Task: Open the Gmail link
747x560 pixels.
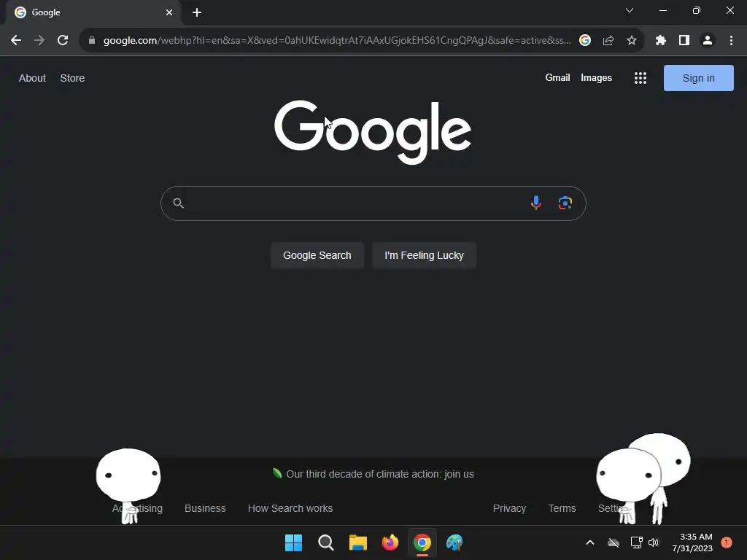Action: click(x=557, y=77)
